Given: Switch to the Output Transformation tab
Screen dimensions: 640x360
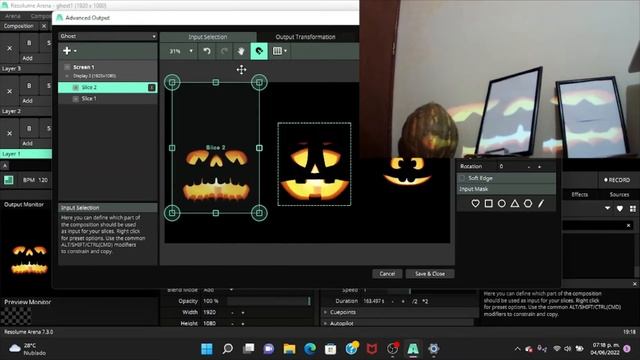Looking at the screenshot, I should (305, 37).
